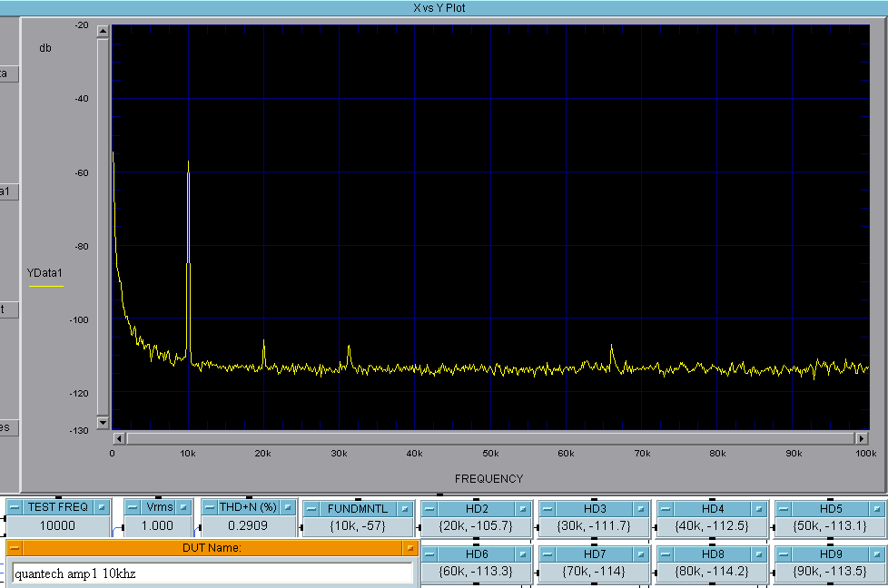Click the db Y-axis label

pyautogui.click(x=45, y=48)
